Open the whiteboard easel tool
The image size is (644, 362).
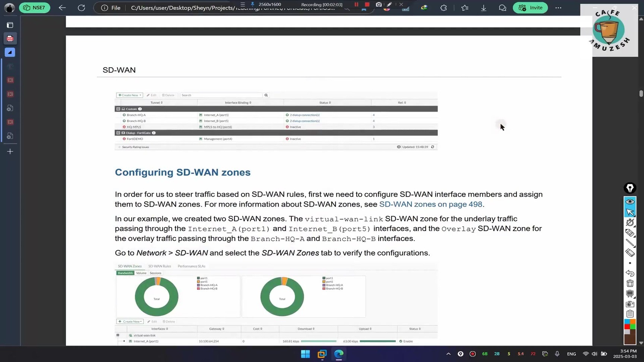[630, 293]
